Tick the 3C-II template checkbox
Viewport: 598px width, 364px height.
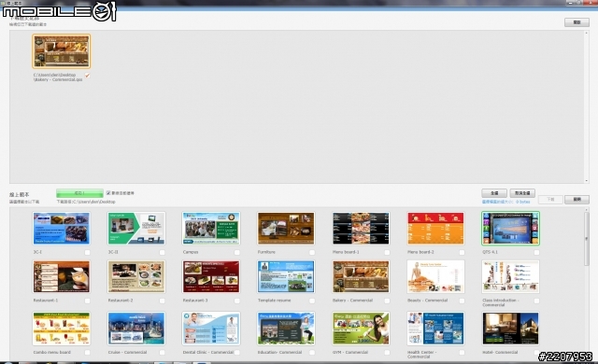162,252
